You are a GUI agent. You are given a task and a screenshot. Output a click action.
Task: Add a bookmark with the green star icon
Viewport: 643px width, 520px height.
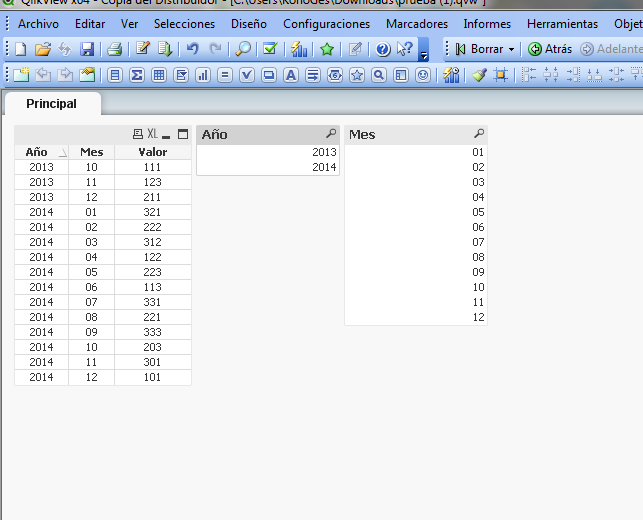click(x=327, y=49)
